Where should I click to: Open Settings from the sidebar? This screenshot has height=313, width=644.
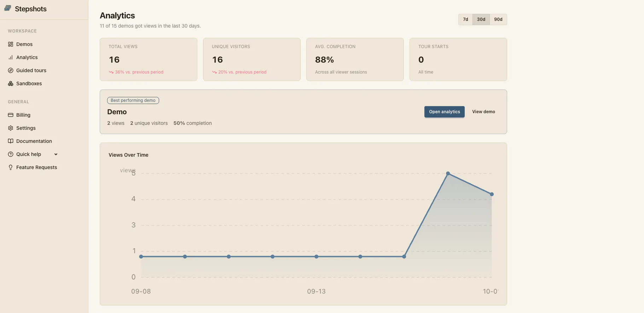pyautogui.click(x=26, y=128)
